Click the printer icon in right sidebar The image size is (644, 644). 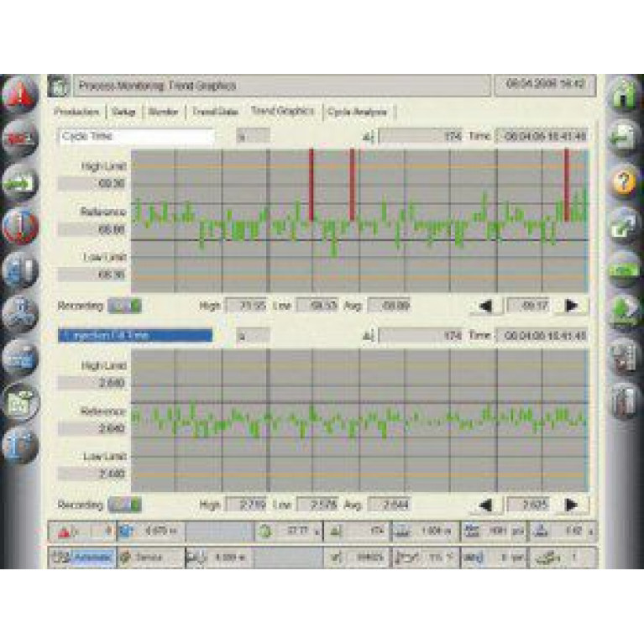click(624, 136)
